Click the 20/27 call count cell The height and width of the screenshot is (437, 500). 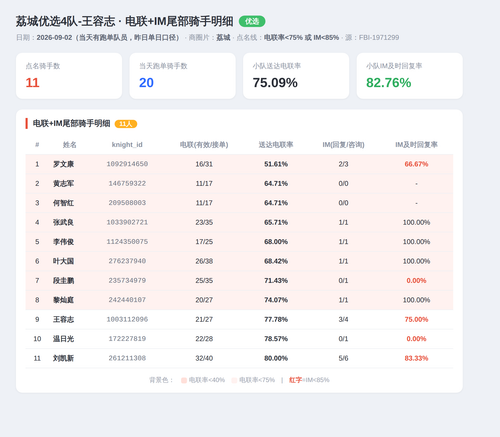click(x=204, y=300)
